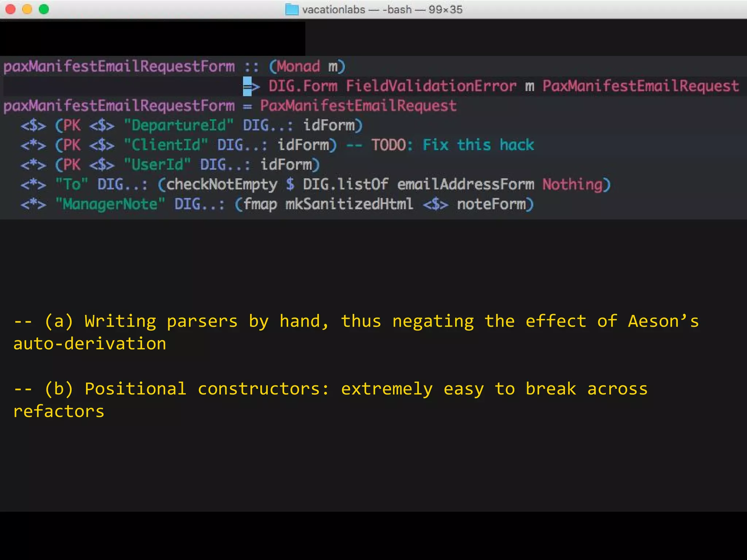Click 'Aeson’s' in the yellow comment (a)
The width and height of the screenshot is (747, 560).
tap(663, 321)
